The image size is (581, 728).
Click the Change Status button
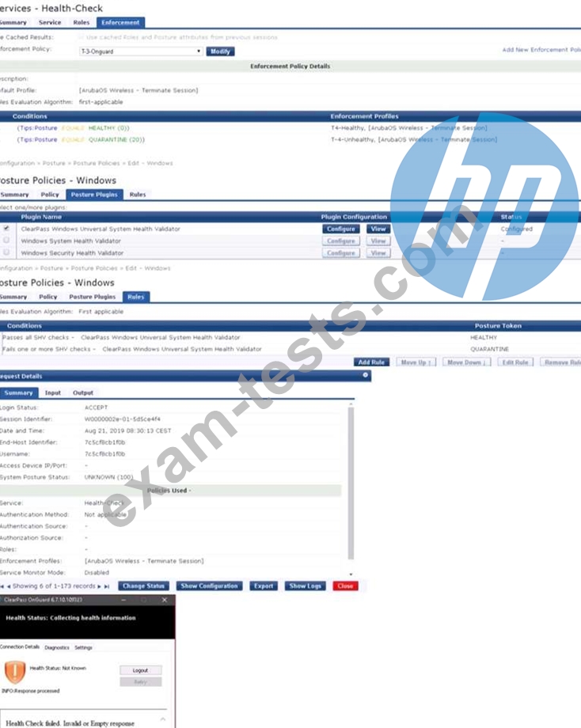coord(143,586)
